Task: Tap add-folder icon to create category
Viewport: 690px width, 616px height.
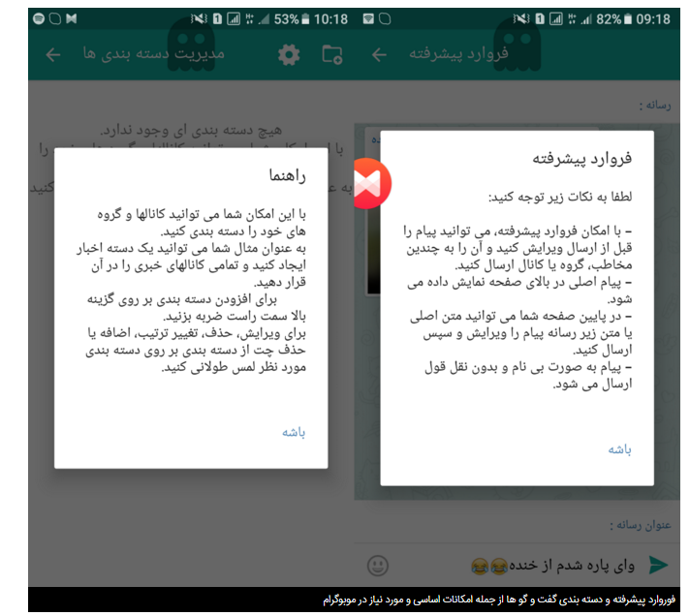Action: coord(332,55)
